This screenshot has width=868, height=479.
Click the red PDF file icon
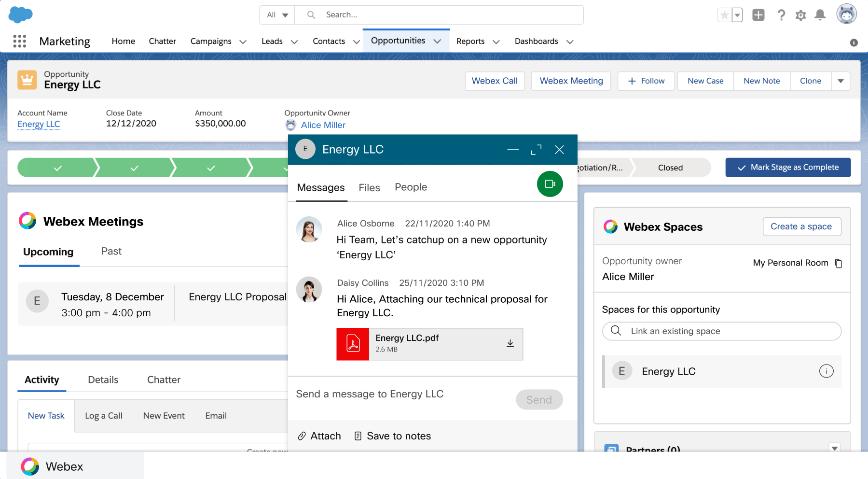tap(353, 344)
